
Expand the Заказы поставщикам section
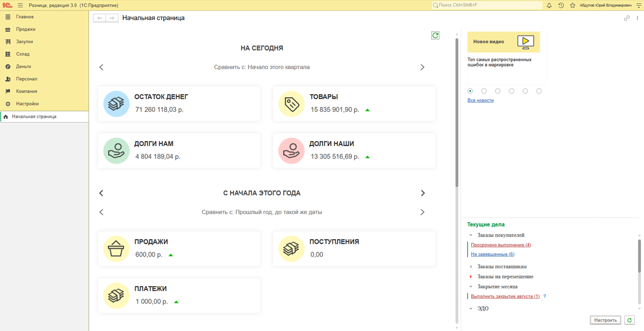[471, 267]
